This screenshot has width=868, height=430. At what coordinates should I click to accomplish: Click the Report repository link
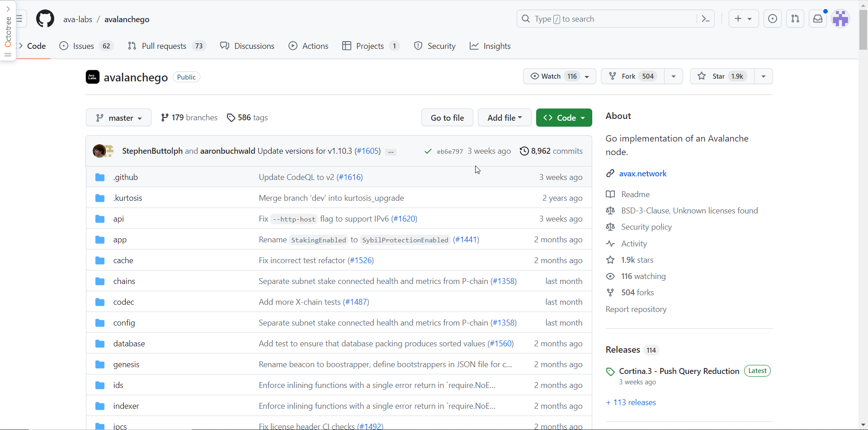point(636,309)
